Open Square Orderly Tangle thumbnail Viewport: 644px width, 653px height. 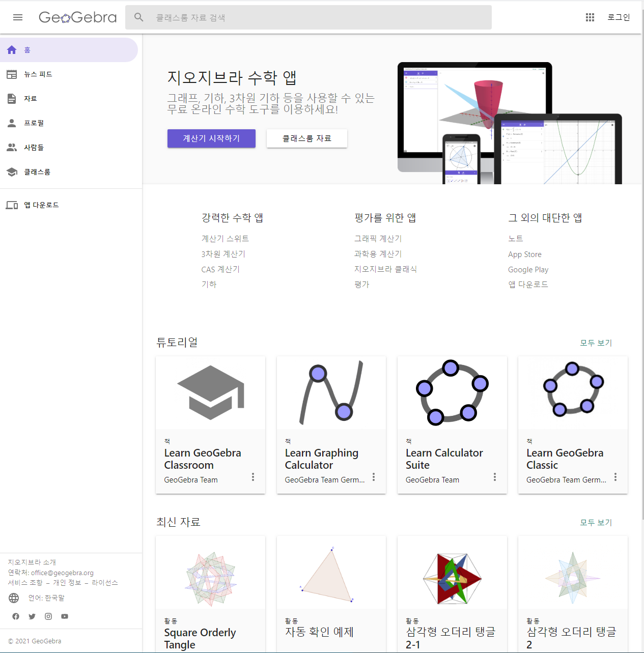[211, 573]
